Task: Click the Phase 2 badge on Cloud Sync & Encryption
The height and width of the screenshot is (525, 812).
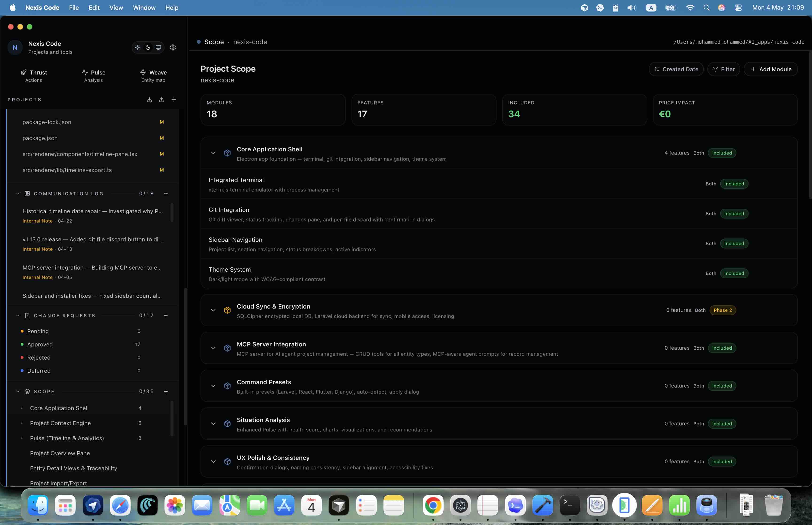Action: click(x=723, y=310)
